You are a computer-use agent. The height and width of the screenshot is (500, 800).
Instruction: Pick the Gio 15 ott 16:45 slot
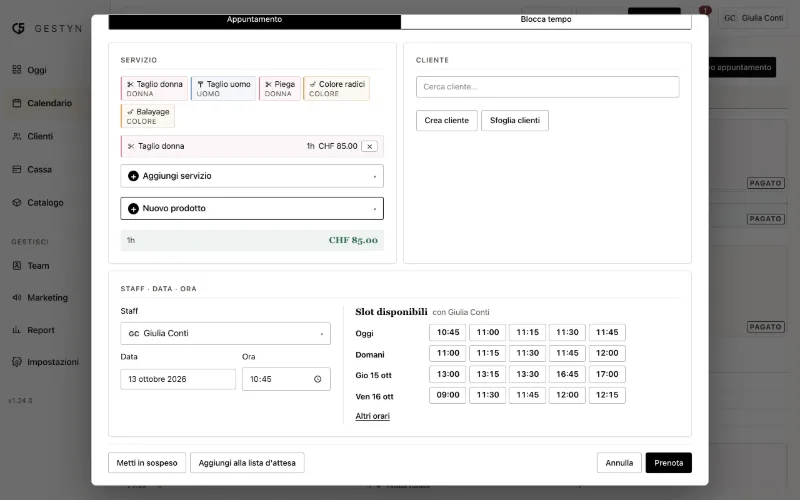click(x=567, y=374)
